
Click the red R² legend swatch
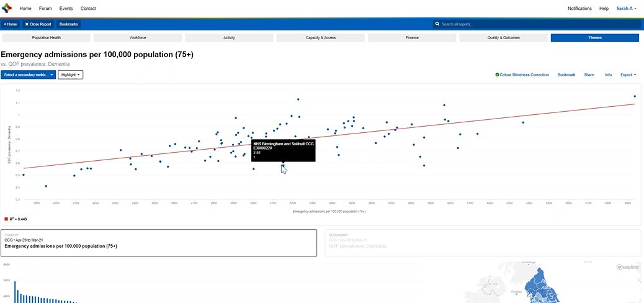point(6,219)
